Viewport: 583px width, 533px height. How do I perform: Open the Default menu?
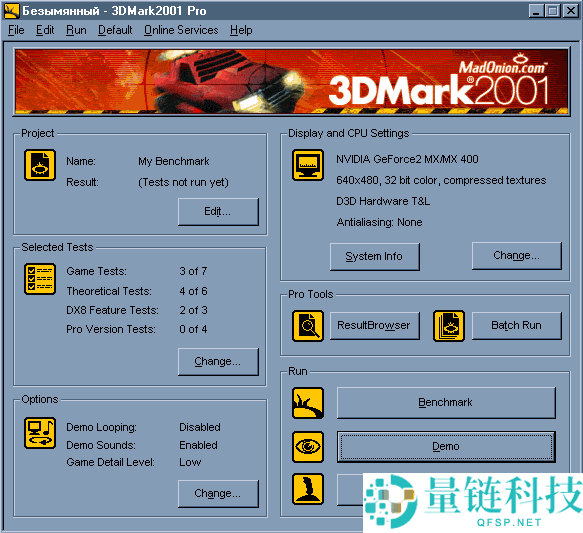coord(115,30)
